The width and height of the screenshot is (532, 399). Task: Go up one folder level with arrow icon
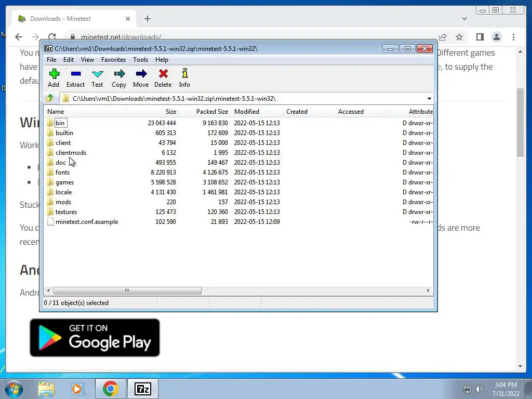50,98
